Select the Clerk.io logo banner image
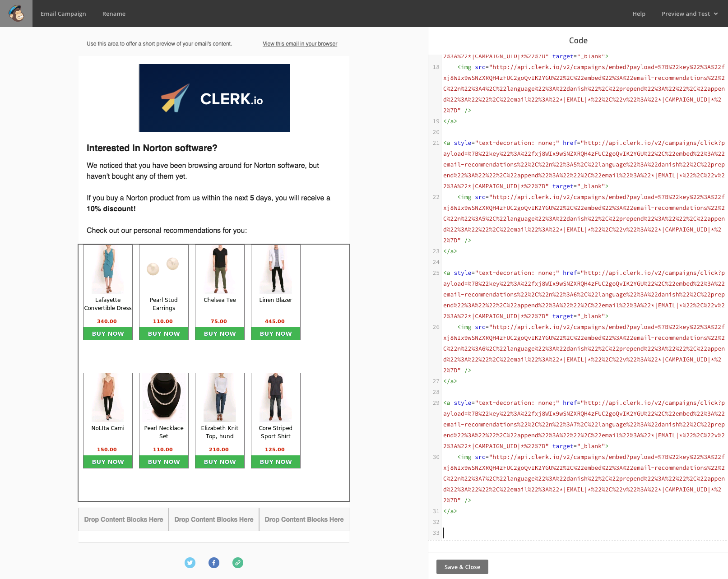Viewport: 728px width, 579px height. point(214,98)
